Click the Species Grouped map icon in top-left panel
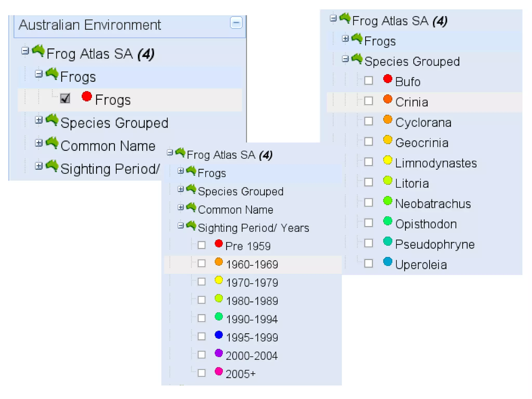Screen dimensions: 532x399 (x=52, y=120)
